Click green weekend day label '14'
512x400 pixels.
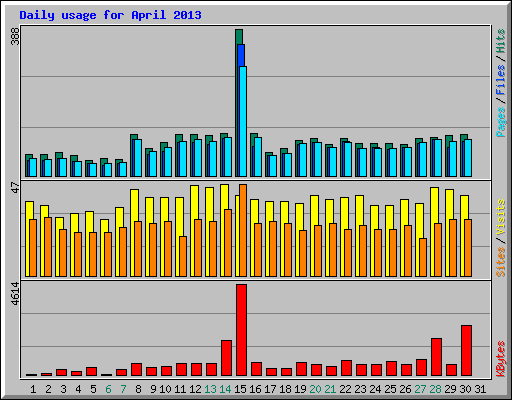tap(225, 389)
